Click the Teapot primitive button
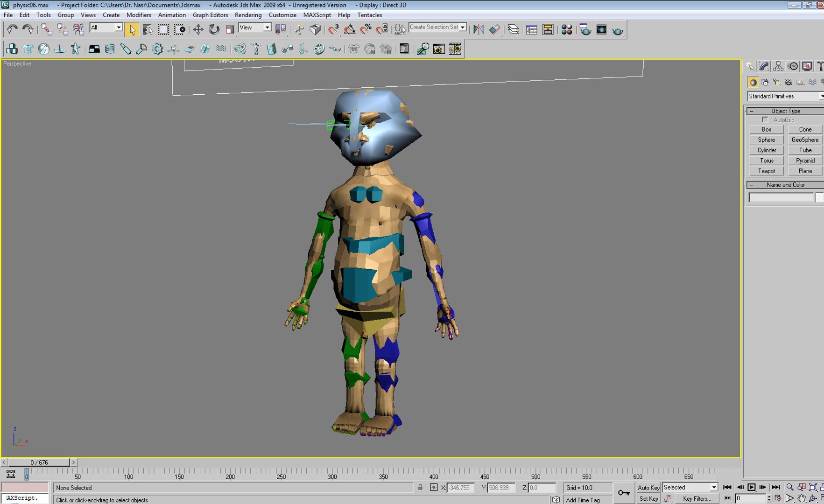 (766, 171)
